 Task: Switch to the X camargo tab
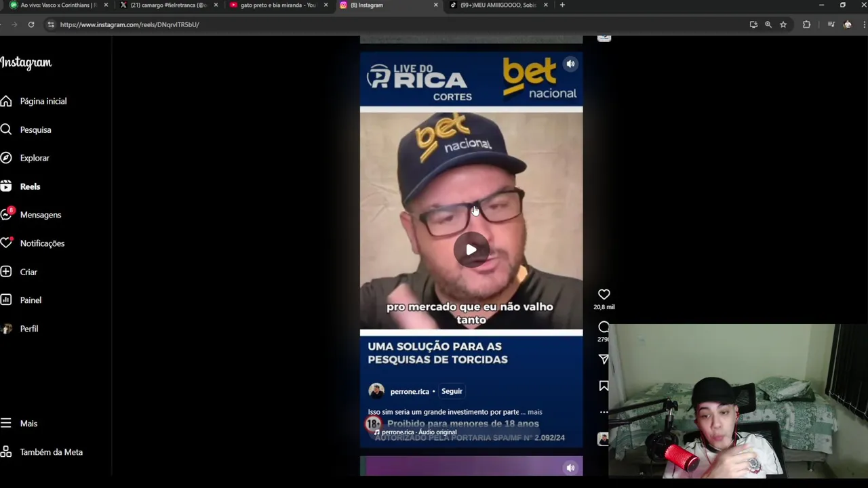tap(169, 5)
